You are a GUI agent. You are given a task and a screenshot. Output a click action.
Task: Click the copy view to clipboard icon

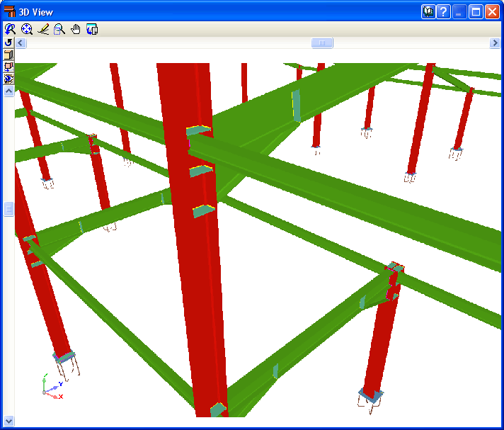tap(92, 29)
